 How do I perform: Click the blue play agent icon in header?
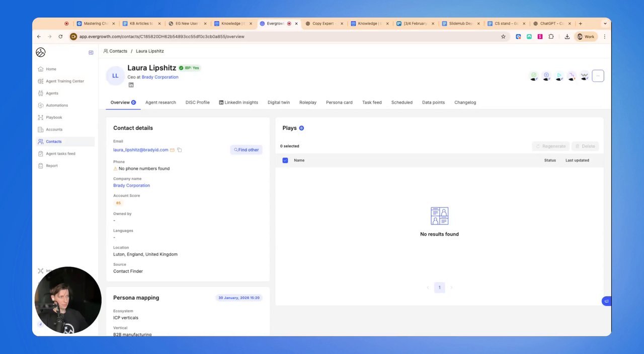click(x=559, y=76)
